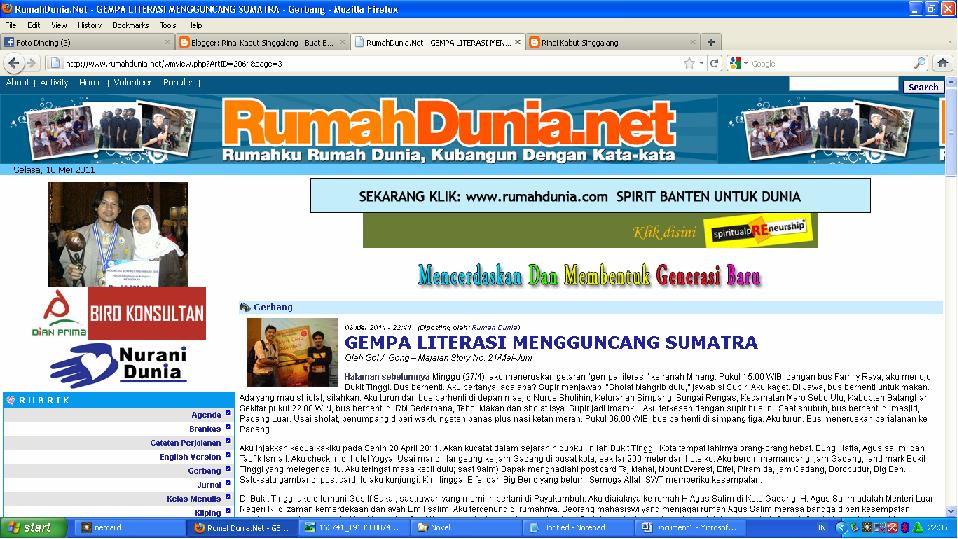Open the article photo thumbnail
The image size is (958, 539).
(292, 351)
